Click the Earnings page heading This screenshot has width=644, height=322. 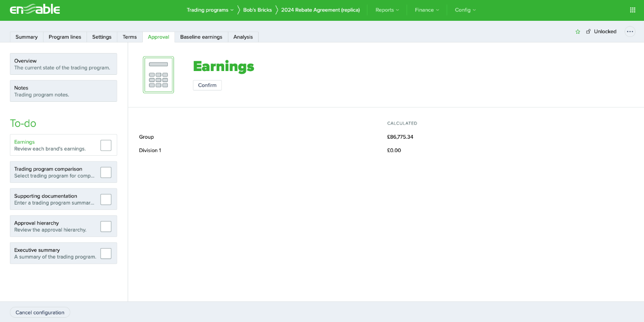coord(223,66)
